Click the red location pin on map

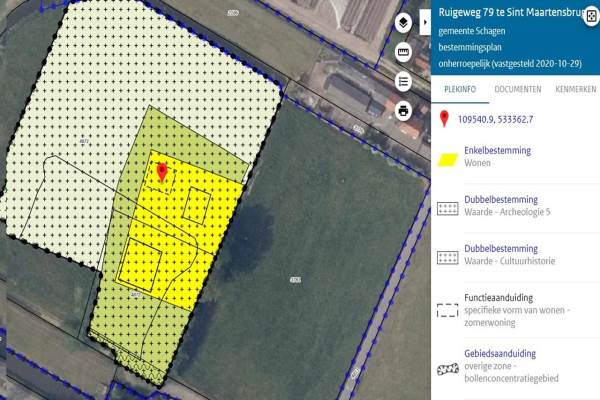point(162,172)
